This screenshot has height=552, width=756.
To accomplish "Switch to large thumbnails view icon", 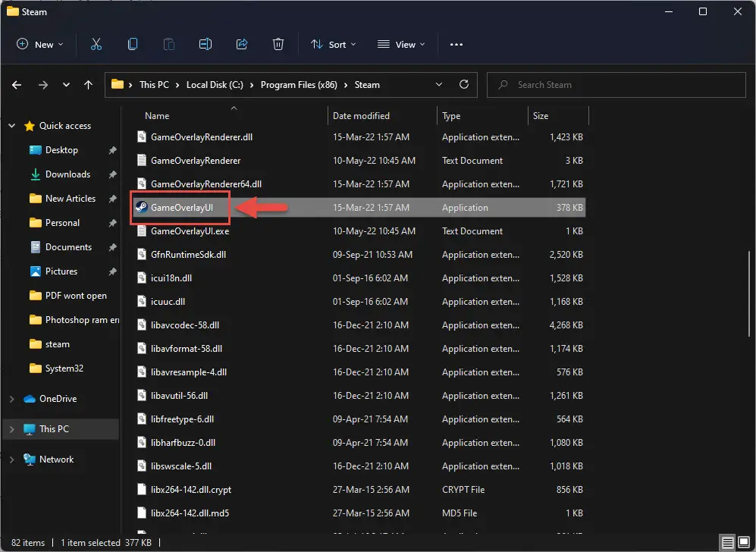I will click(x=744, y=542).
